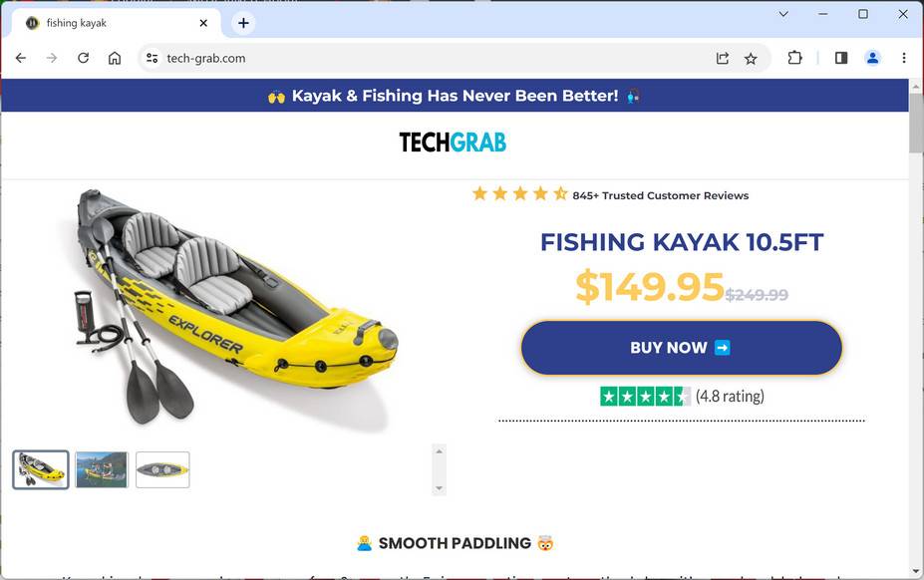Viewport: 924px width, 580px height.
Task: Select the top-view kayak thumbnail
Action: 162,469
